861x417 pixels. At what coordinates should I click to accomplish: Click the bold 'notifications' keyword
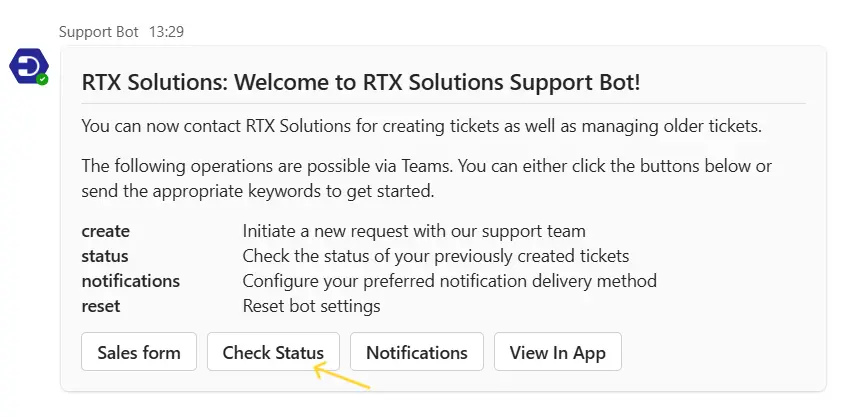pos(131,281)
